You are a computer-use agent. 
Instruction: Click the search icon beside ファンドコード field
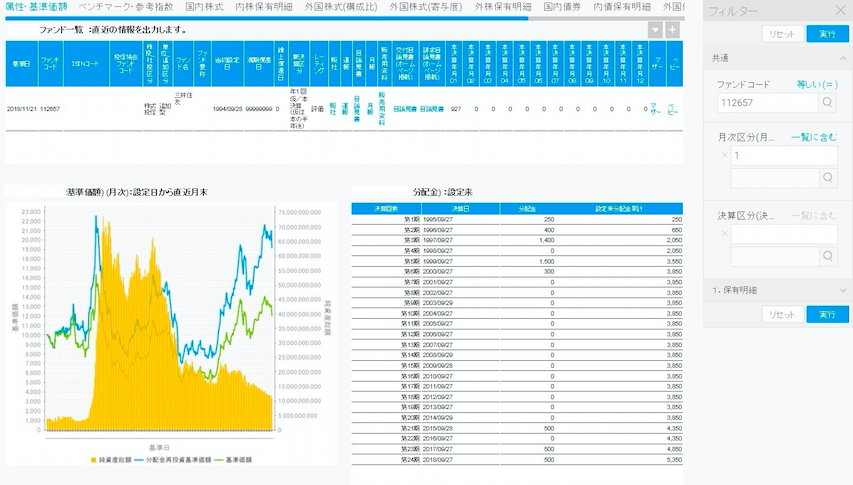828,102
